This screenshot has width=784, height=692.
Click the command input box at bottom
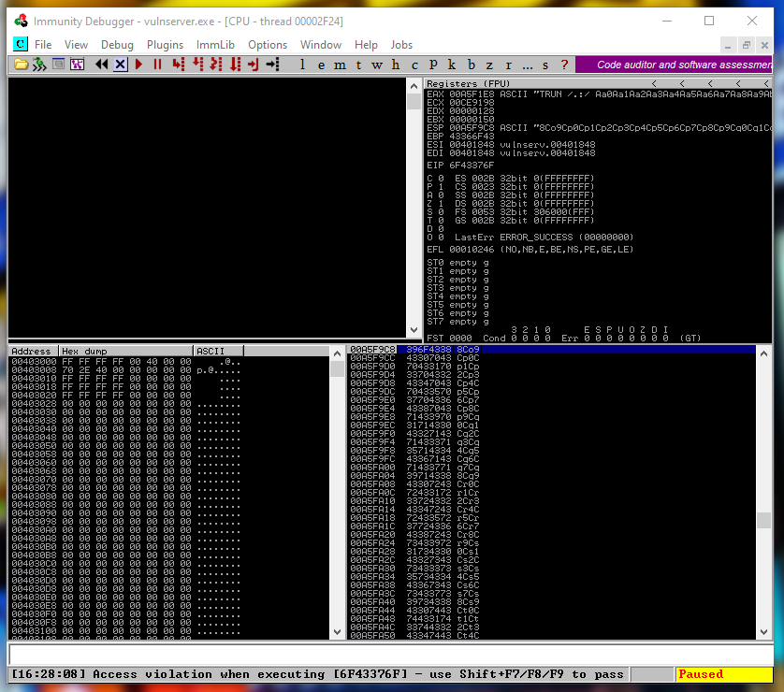pos(391,656)
